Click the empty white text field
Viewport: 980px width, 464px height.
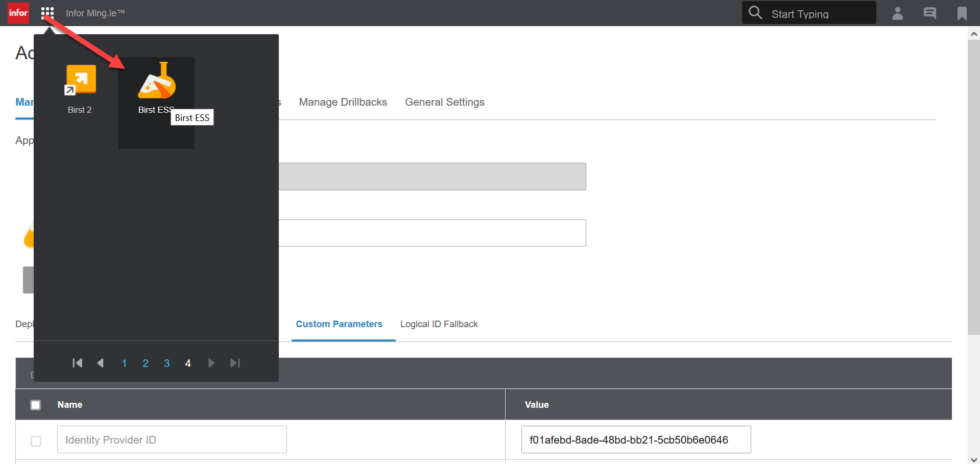[432, 233]
